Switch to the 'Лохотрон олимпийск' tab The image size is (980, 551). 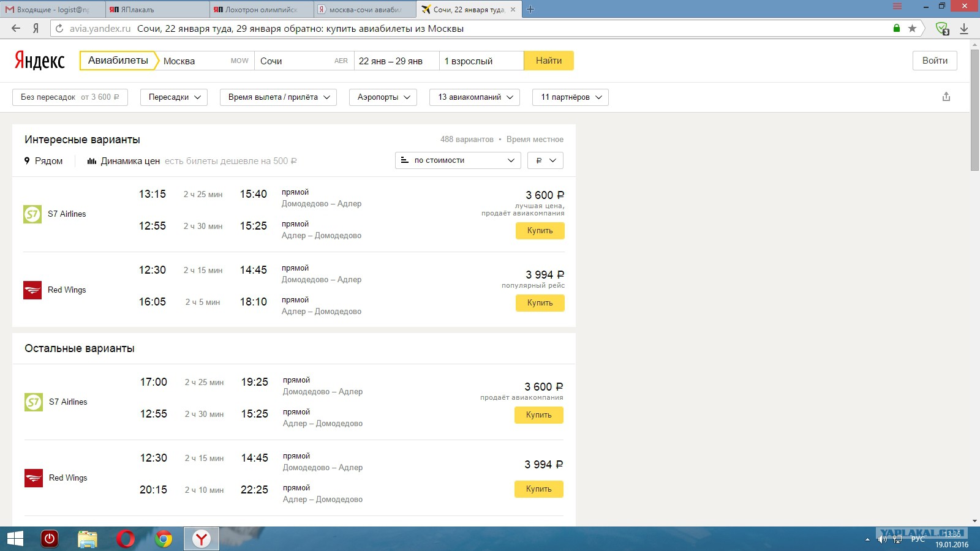coord(262,9)
